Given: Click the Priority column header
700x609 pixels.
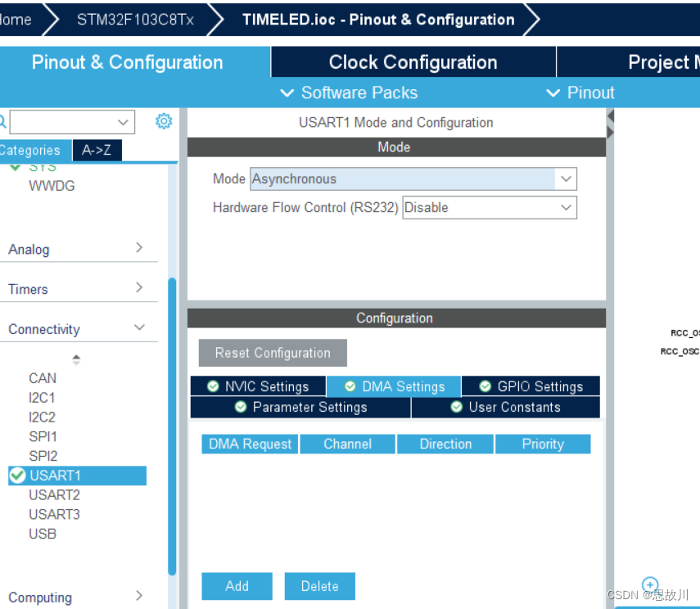Looking at the screenshot, I should (543, 444).
